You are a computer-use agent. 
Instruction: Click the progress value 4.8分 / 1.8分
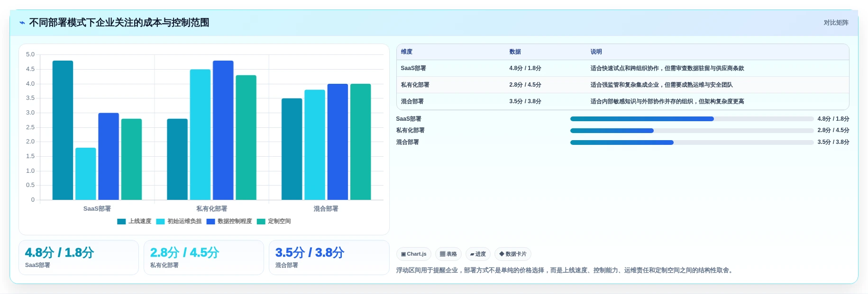833,119
